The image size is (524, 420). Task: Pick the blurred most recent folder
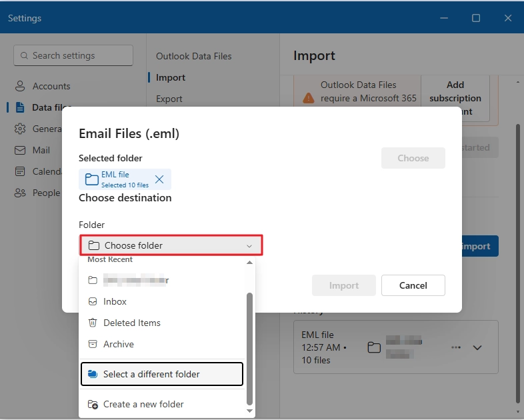tap(163, 281)
